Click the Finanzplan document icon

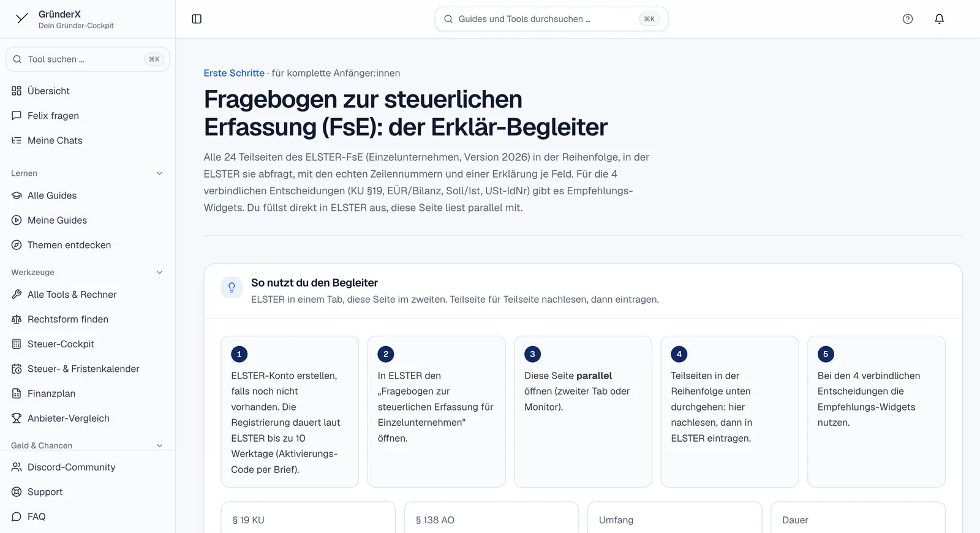17,393
